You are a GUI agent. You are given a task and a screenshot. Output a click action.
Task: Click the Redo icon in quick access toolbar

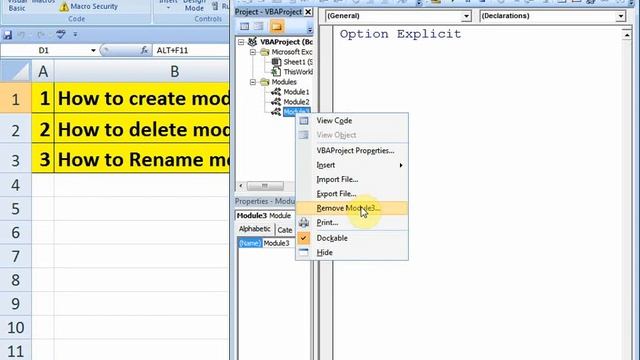40,35
